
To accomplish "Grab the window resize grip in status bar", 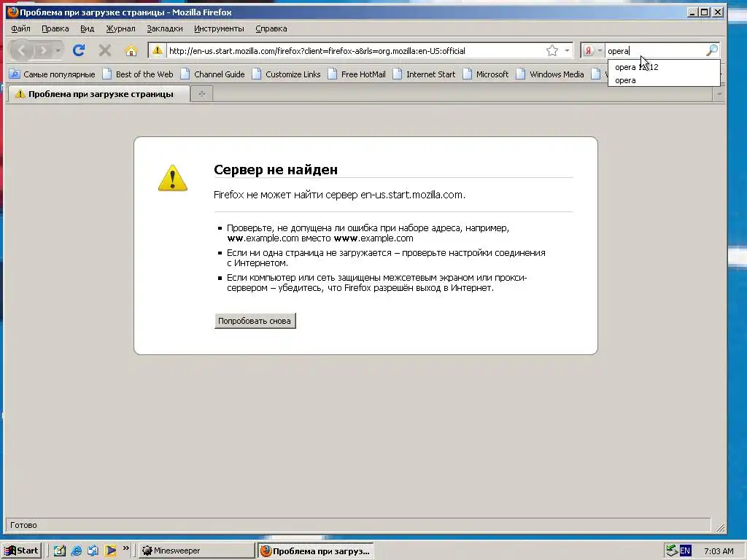I will click(720, 526).
